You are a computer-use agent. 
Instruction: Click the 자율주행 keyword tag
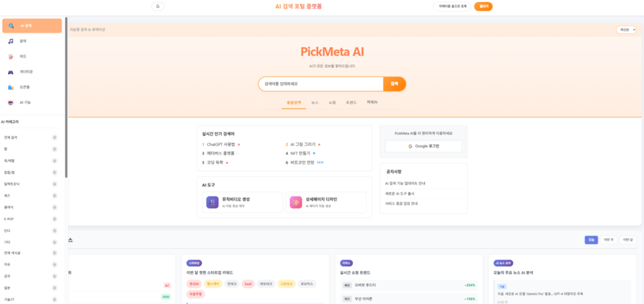[195, 294]
